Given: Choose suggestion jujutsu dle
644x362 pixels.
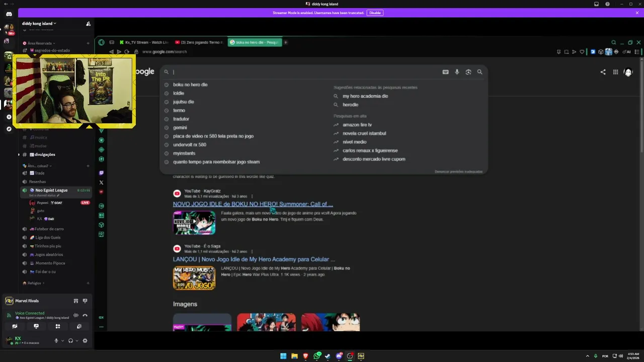Looking at the screenshot, I should (x=183, y=102).
